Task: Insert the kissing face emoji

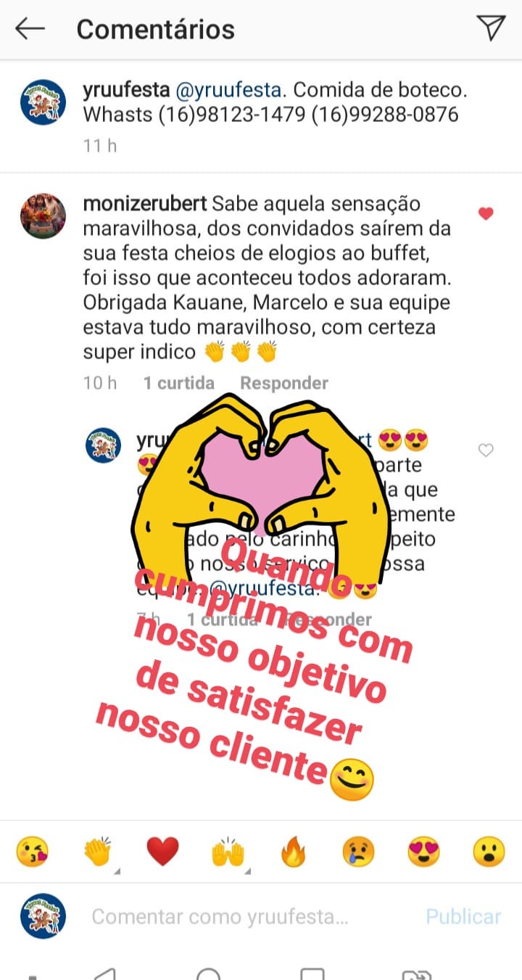Action: (x=33, y=852)
